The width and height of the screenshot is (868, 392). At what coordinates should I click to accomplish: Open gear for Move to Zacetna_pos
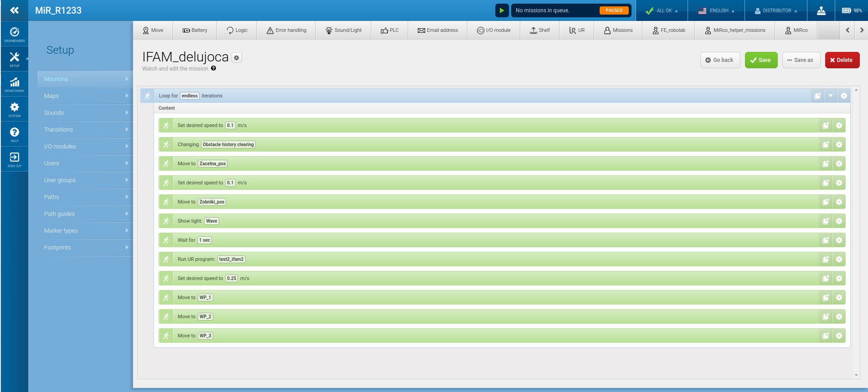tap(839, 163)
